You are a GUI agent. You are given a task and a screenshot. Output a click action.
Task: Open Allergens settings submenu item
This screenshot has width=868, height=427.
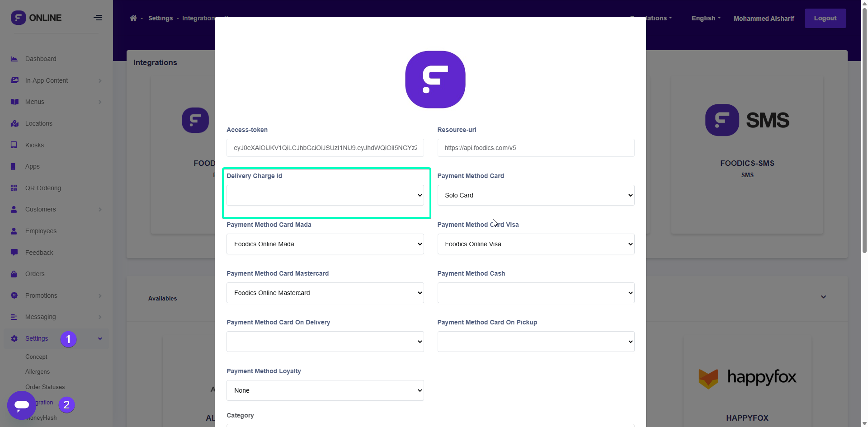(38, 371)
